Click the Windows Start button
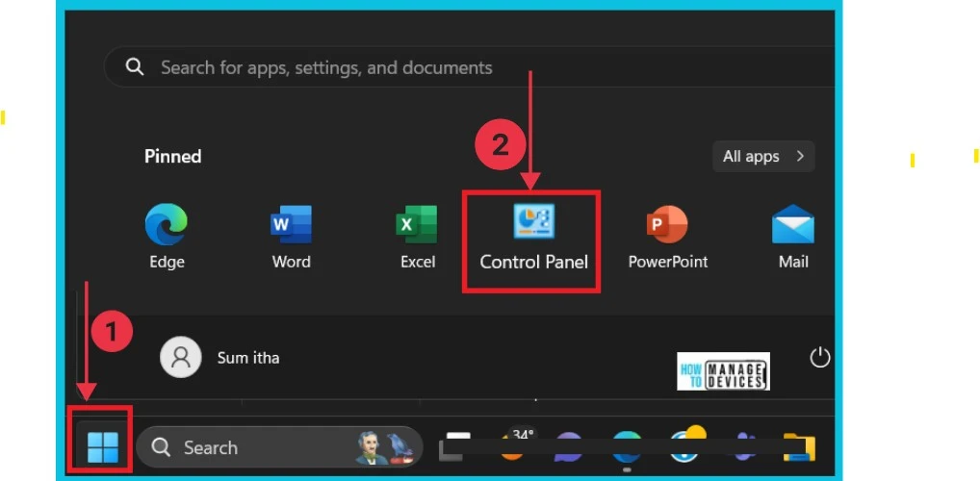Image resolution: width=980 pixels, height=481 pixels. pyautogui.click(x=102, y=447)
